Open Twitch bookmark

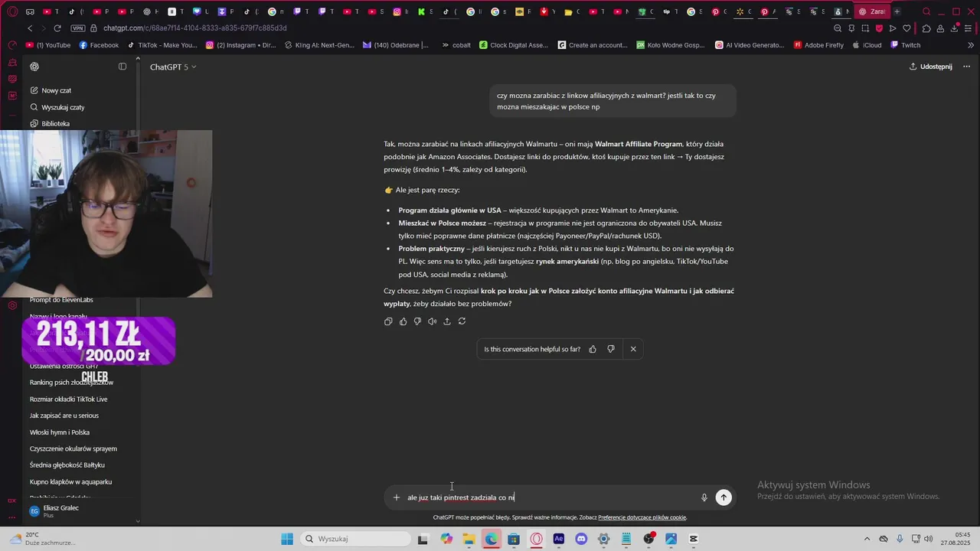click(905, 45)
